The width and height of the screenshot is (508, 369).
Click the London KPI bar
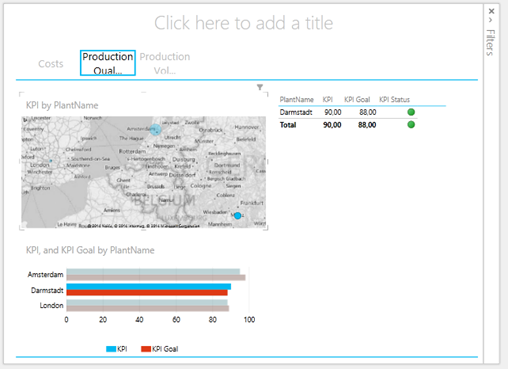click(147, 302)
